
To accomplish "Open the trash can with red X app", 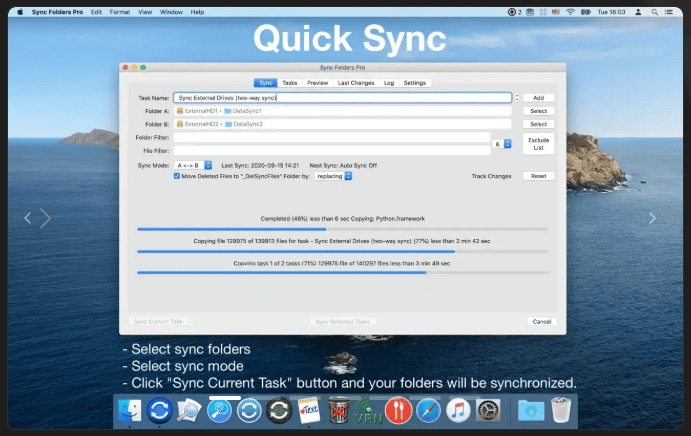I will pos(338,410).
